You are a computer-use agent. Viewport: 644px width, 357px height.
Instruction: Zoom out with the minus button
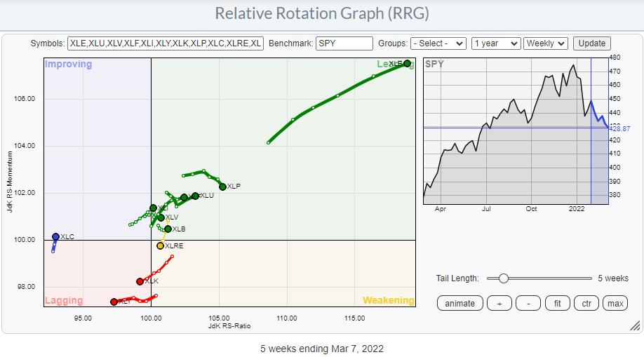click(528, 303)
